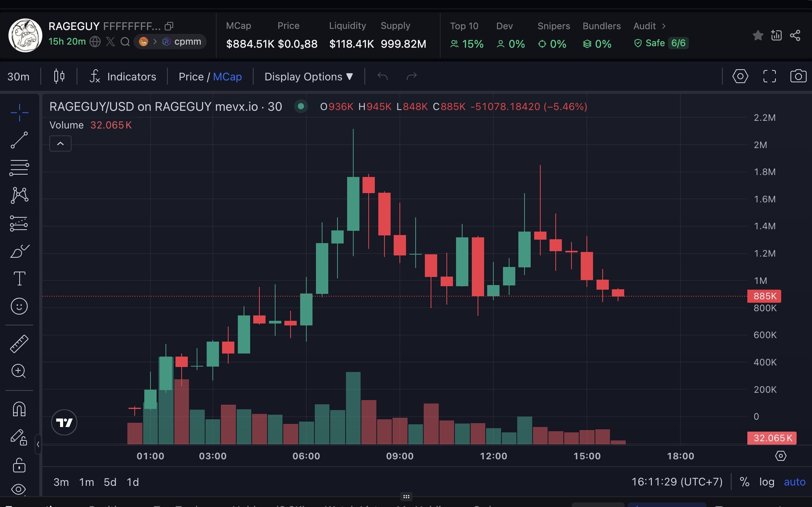Viewport: 812px width, 507px height.
Task: Open the forecasting and measurement tools
Action: pyautogui.click(x=19, y=223)
